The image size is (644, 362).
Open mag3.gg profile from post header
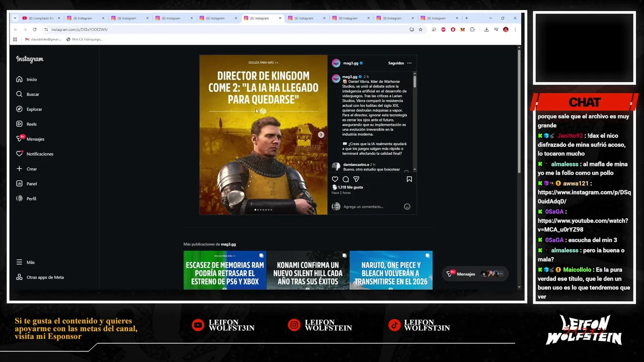pyautogui.click(x=351, y=63)
